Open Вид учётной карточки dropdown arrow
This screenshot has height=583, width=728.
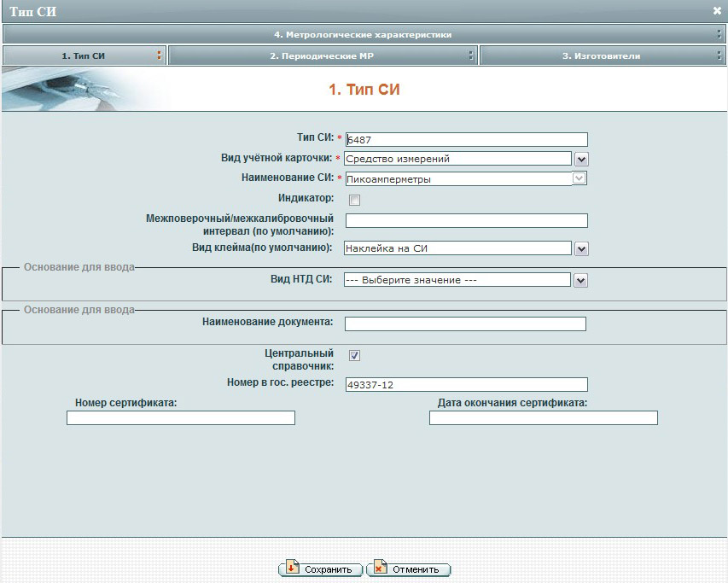581,160
